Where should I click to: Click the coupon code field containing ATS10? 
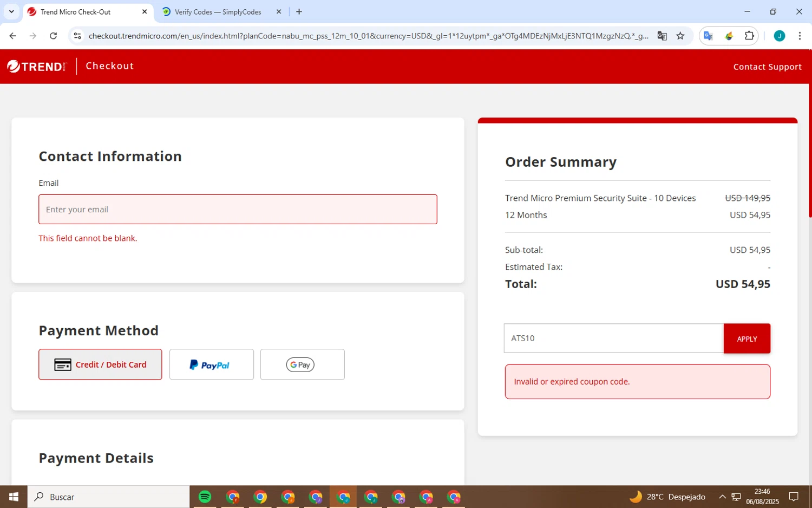pos(614,338)
